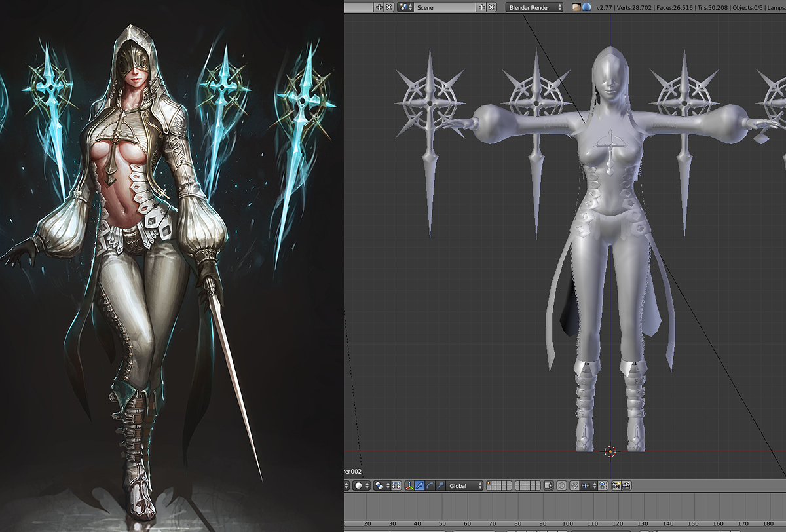
Task: Open snap element type dropdown
Action: 588,485
